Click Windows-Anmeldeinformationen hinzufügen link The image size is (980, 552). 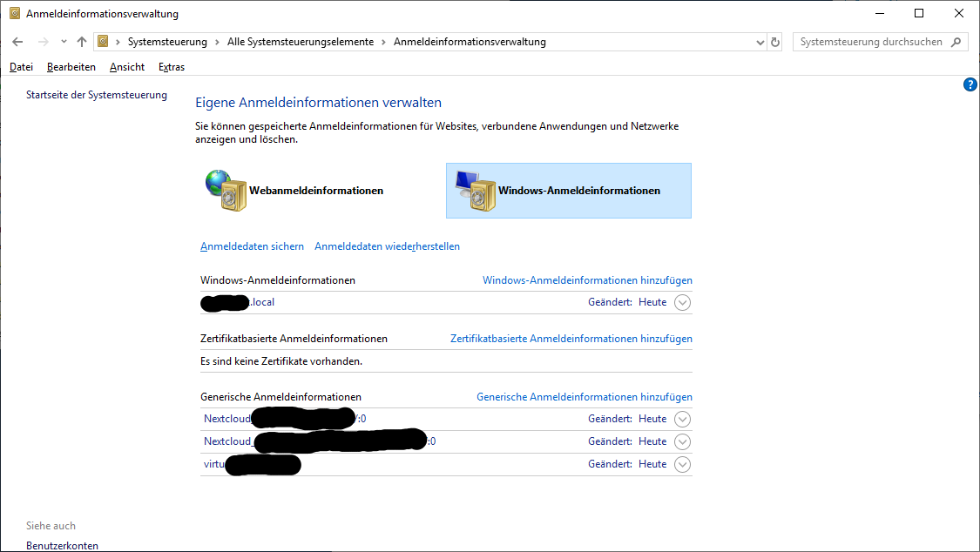point(587,280)
